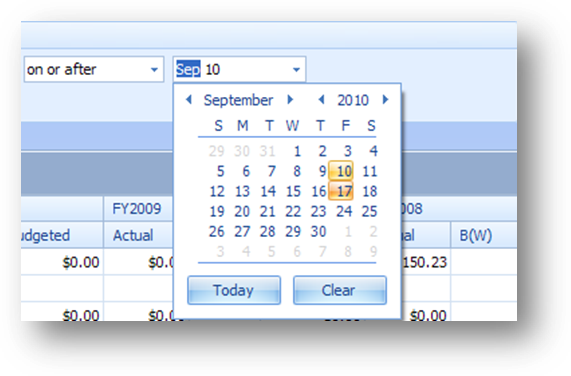Select grayed October 9 date
This screenshot has height=376, width=571.
click(373, 251)
